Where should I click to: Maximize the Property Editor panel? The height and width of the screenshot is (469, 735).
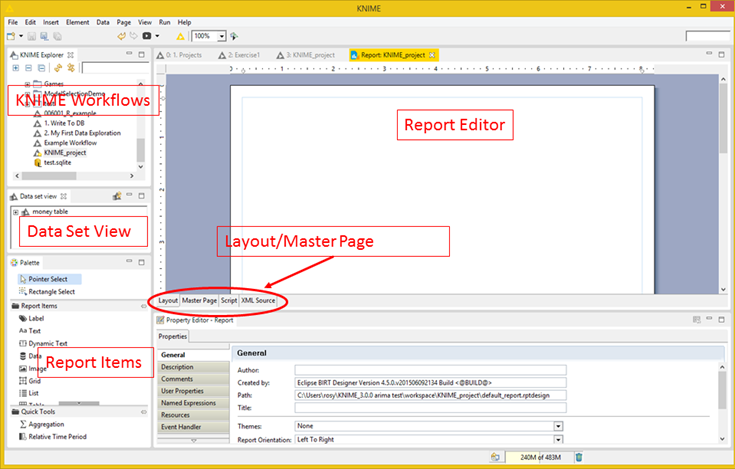click(x=721, y=320)
